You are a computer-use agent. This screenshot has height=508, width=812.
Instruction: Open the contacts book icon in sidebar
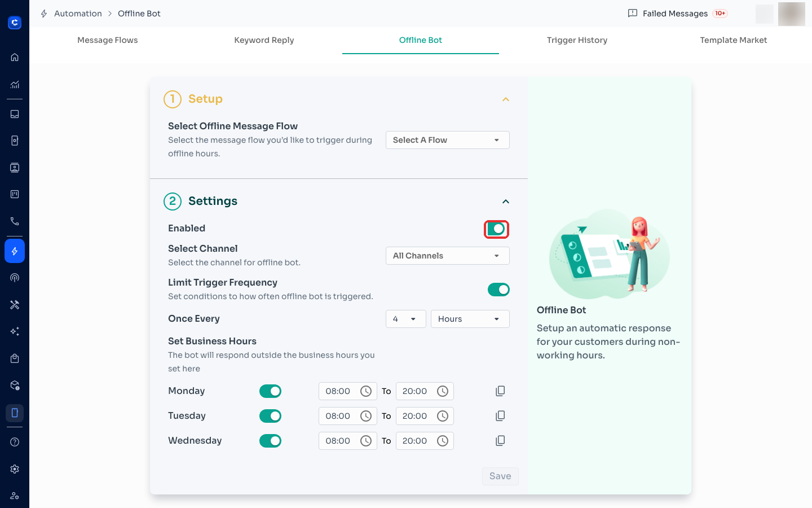[x=15, y=141]
